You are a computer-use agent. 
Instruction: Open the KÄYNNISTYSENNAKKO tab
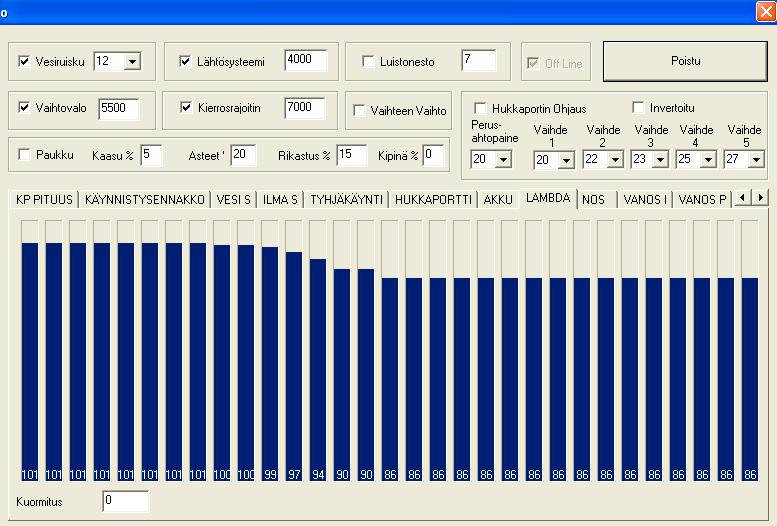pyautogui.click(x=145, y=199)
